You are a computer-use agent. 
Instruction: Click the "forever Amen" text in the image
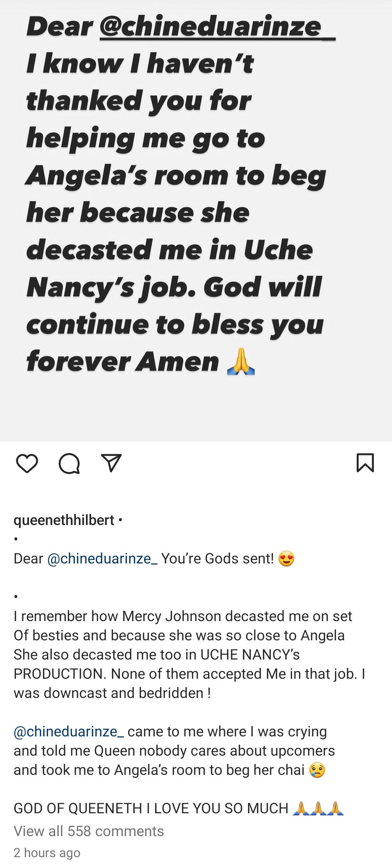(122, 361)
